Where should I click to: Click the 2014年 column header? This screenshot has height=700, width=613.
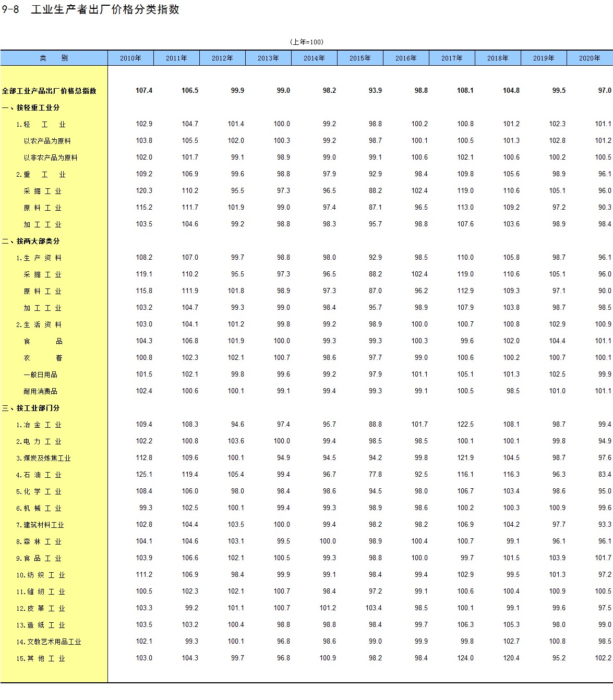tap(314, 58)
